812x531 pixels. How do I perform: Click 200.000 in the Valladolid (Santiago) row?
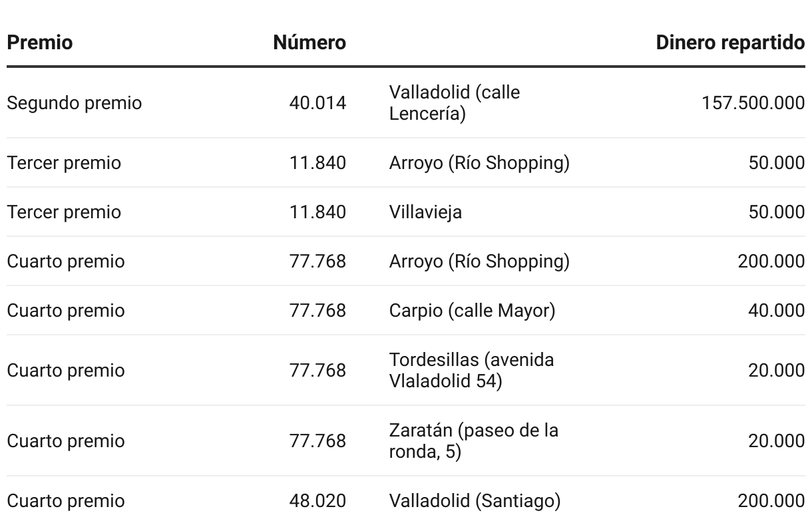point(771,501)
